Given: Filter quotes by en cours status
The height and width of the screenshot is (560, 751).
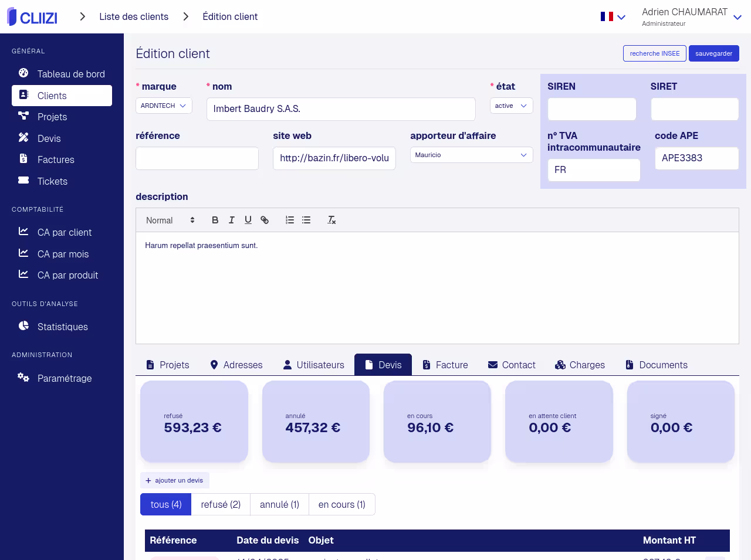Looking at the screenshot, I should pos(341,504).
